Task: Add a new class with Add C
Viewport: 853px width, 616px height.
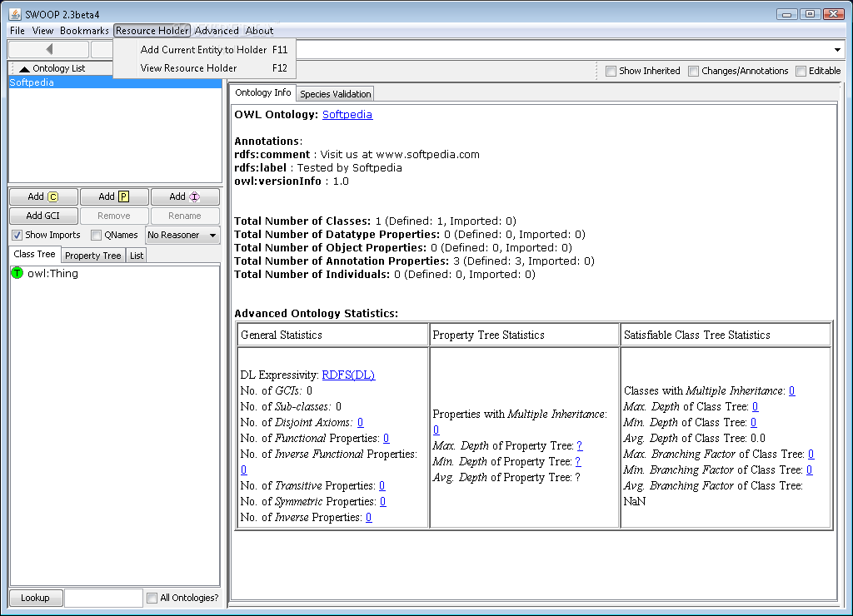Action: tap(43, 196)
